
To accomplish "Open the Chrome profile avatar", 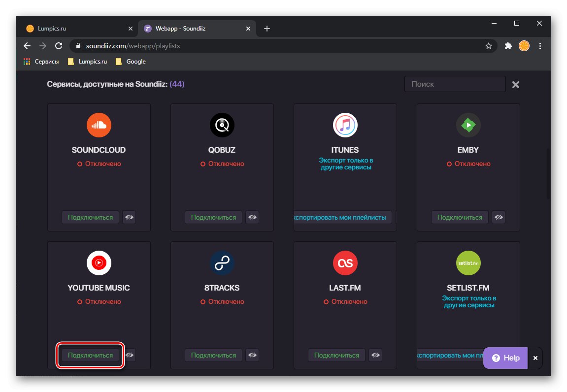I will [524, 46].
